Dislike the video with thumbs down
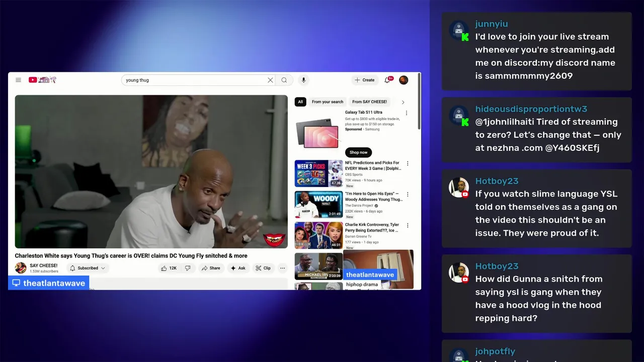 188,268
